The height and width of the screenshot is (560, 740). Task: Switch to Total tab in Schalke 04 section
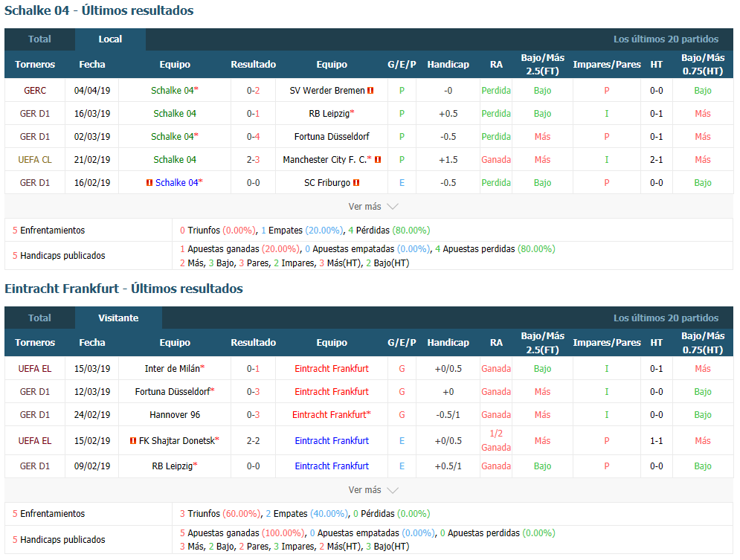[39, 39]
